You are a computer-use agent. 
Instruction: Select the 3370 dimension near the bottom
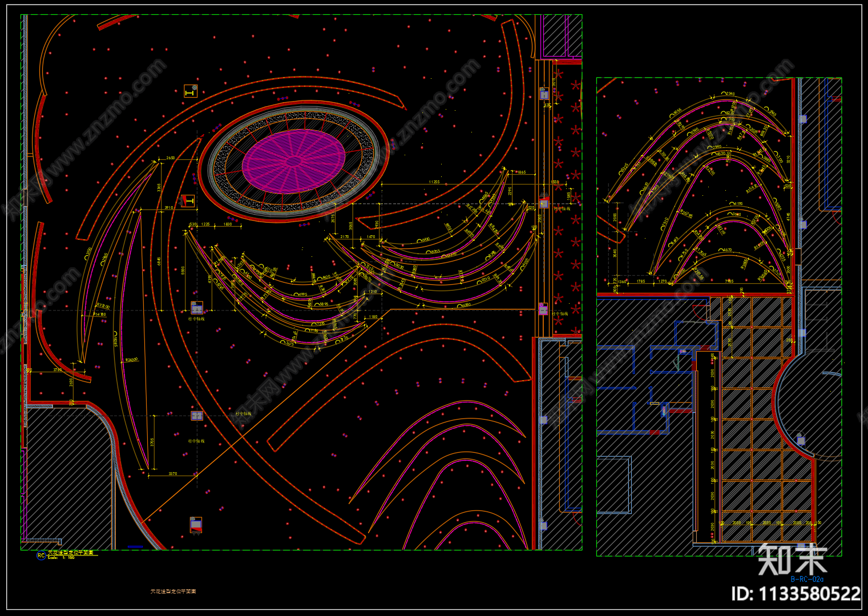pos(173,473)
